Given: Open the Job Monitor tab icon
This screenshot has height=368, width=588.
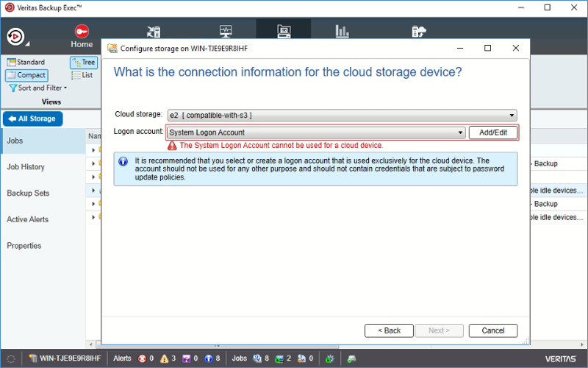Looking at the screenshot, I should click(x=226, y=31).
